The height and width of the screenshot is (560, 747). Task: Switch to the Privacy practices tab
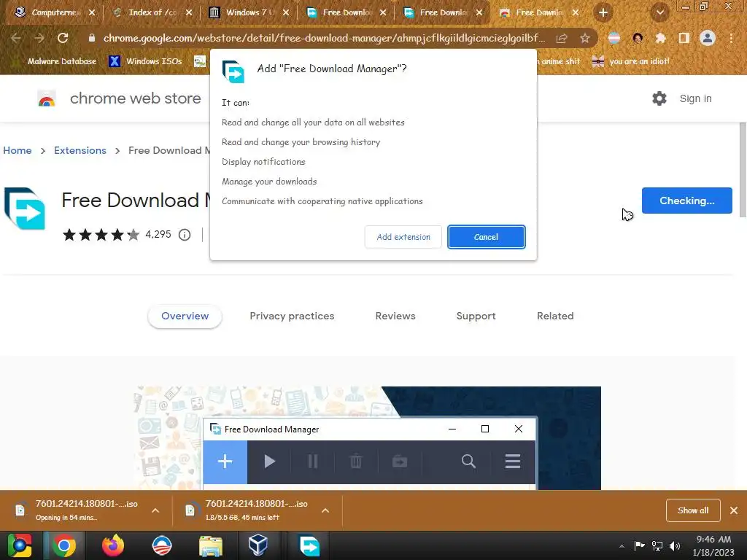pos(292,316)
